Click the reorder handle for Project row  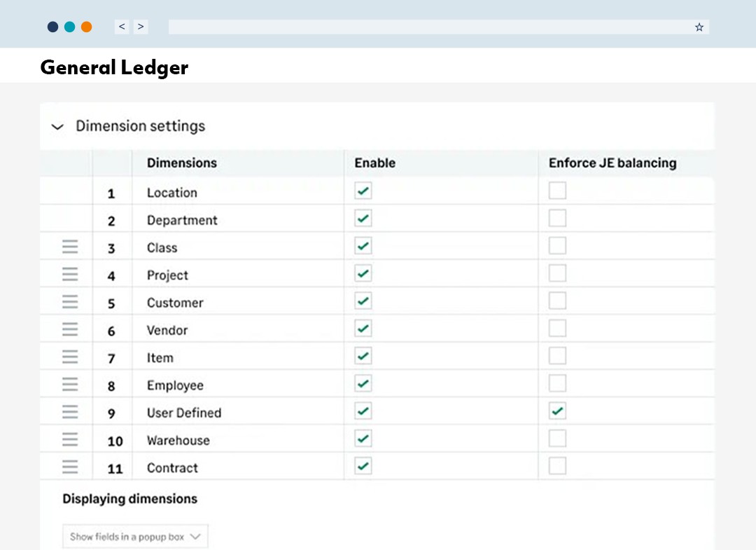(69, 273)
